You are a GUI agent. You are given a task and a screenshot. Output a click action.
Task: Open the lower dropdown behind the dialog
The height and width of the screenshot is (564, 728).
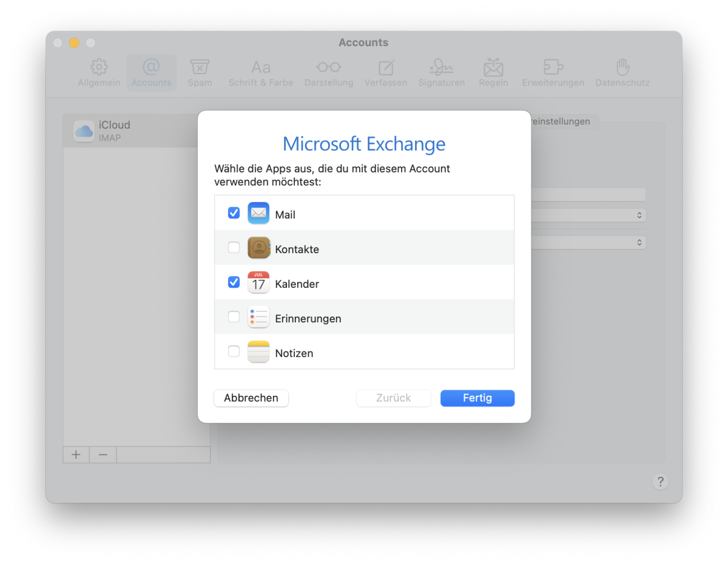[588, 242]
